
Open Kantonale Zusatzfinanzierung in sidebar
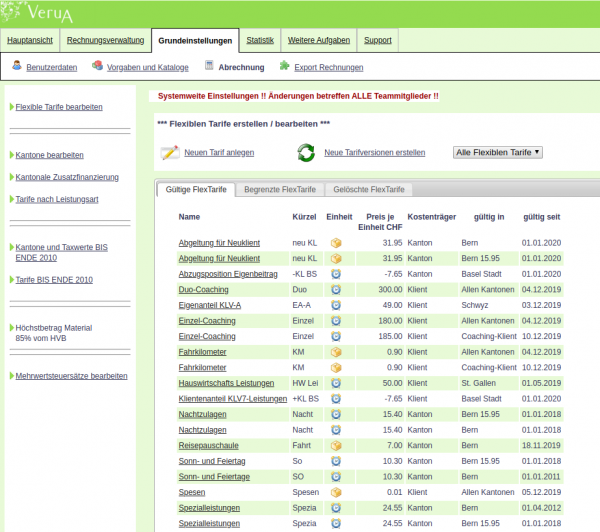(x=67, y=177)
